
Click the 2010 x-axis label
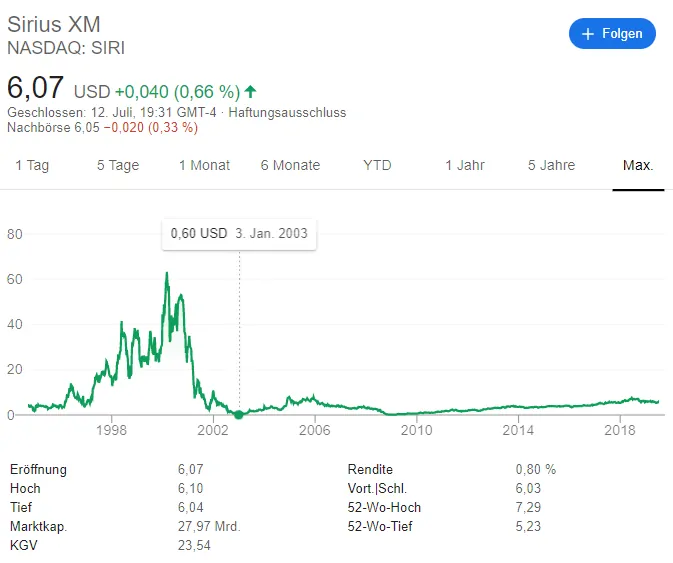pos(416,430)
